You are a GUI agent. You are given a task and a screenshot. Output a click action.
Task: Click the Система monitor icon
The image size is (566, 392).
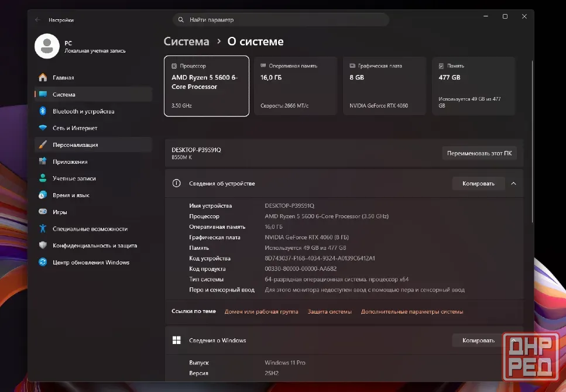pyautogui.click(x=43, y=94)
